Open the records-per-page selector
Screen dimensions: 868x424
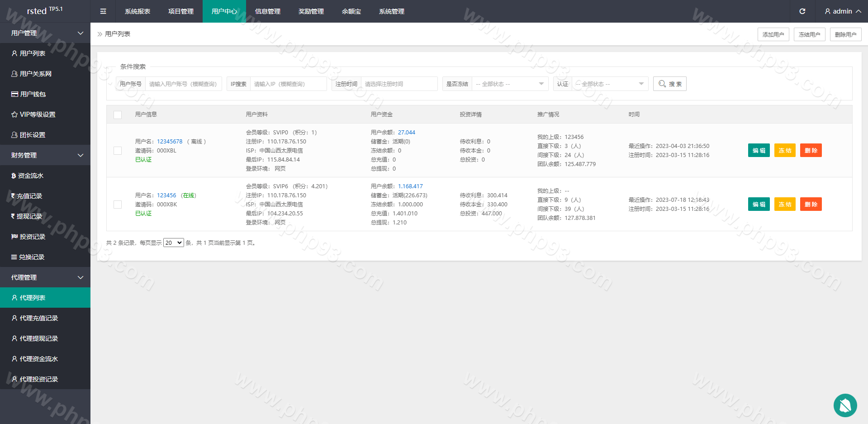click(x=173, y=243)
